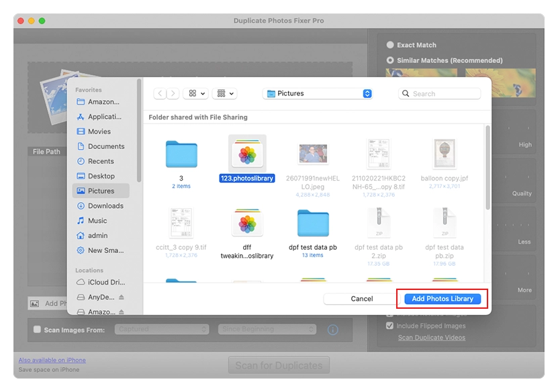Select dpf test data pb 2.zip file
The width and height of the screenshot is (558, 392).
point(379,223)
